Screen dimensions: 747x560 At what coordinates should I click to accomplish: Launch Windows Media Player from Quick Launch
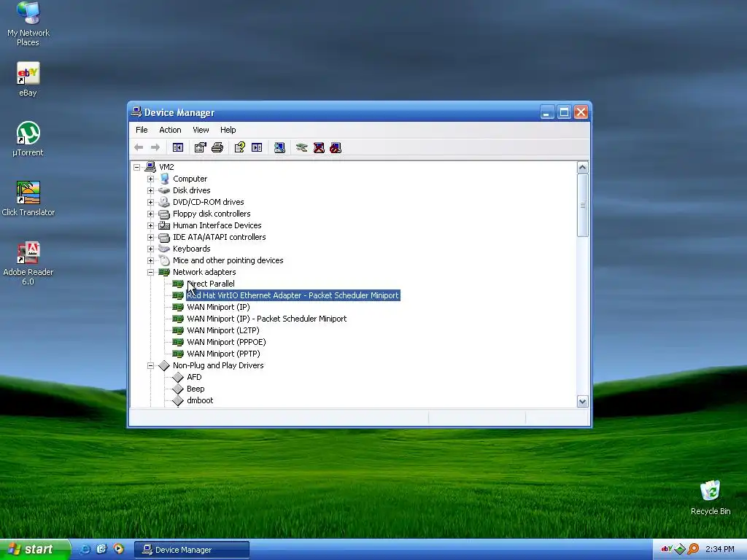coord(118,550)
